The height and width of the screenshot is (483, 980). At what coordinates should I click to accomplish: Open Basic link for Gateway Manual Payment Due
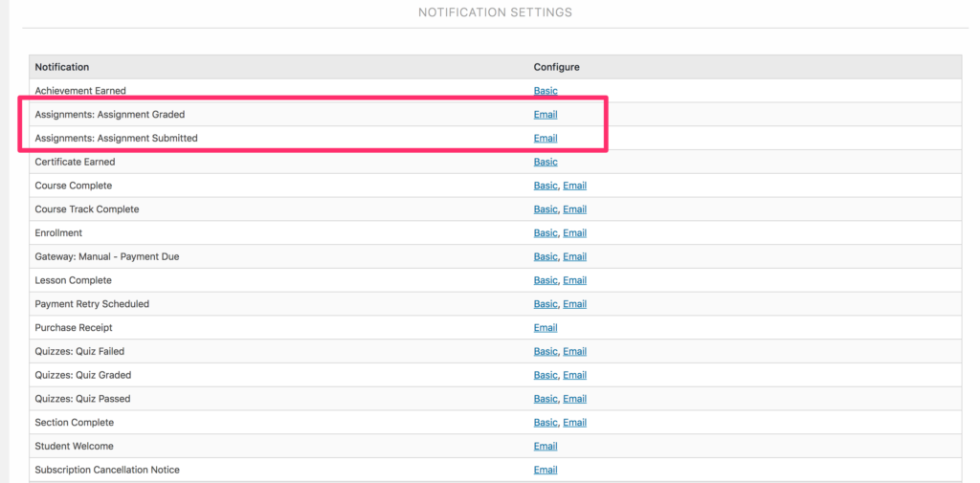(x=545, y=257)
